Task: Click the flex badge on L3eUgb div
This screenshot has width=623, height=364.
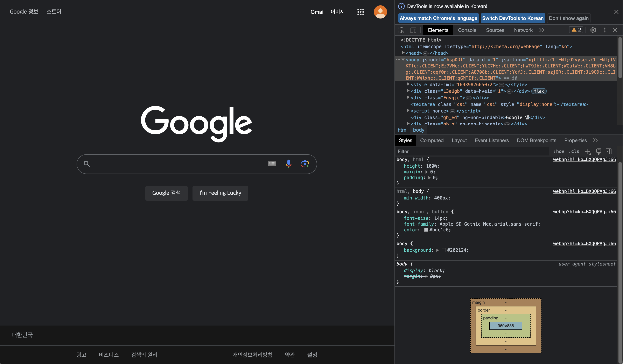Action: pos(539,91)
